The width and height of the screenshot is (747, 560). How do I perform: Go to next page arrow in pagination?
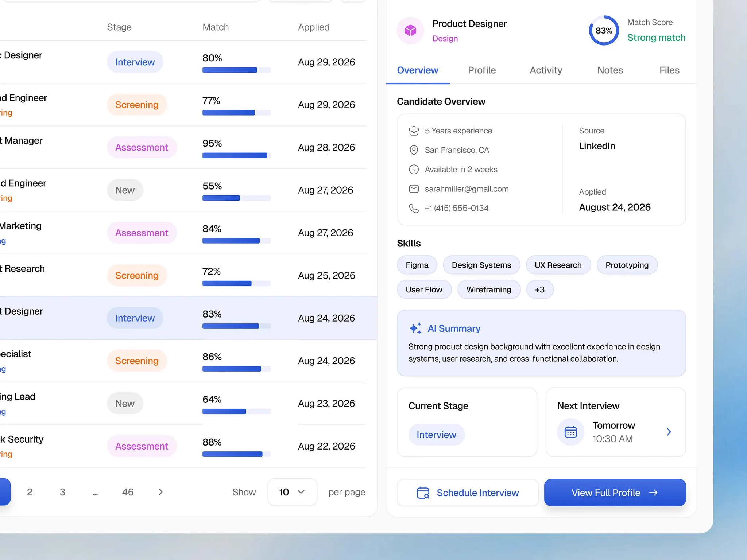click(160, 492)
